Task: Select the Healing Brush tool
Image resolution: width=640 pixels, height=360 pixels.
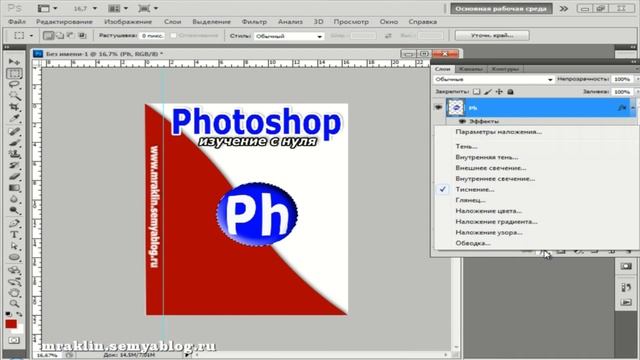Action: tap(14, 131)
